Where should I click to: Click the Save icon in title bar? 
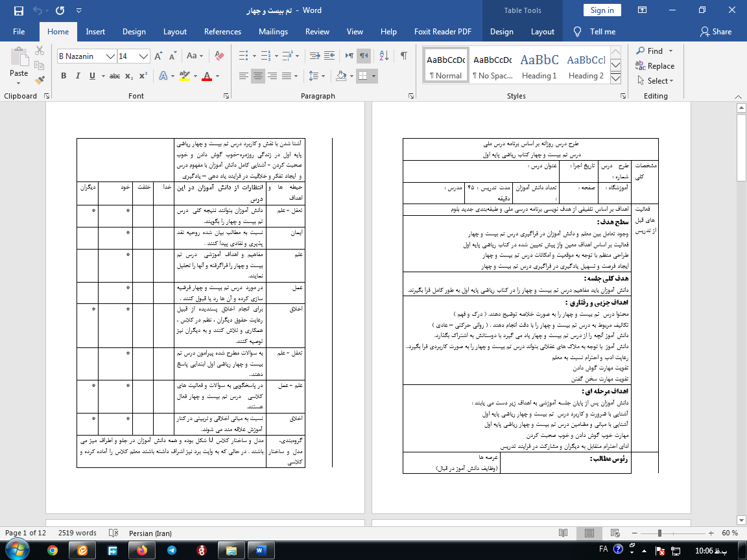click(x=18, y=11)
